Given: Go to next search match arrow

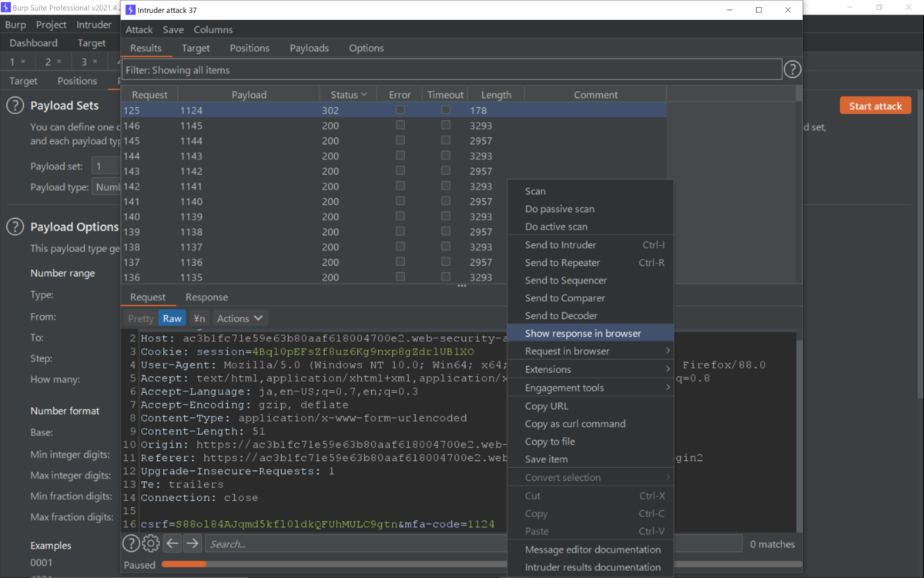Looking at the screenshot, I should pyautogui.click(x=192, y=543).
